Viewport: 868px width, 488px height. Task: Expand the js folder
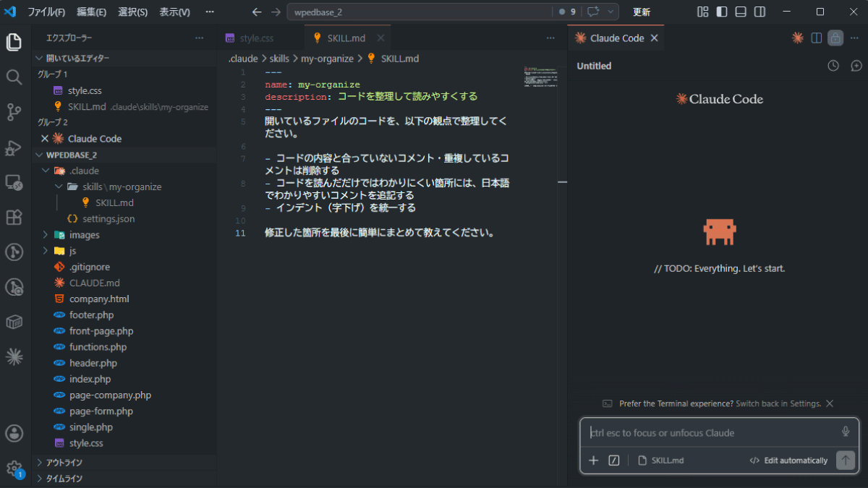46,251
